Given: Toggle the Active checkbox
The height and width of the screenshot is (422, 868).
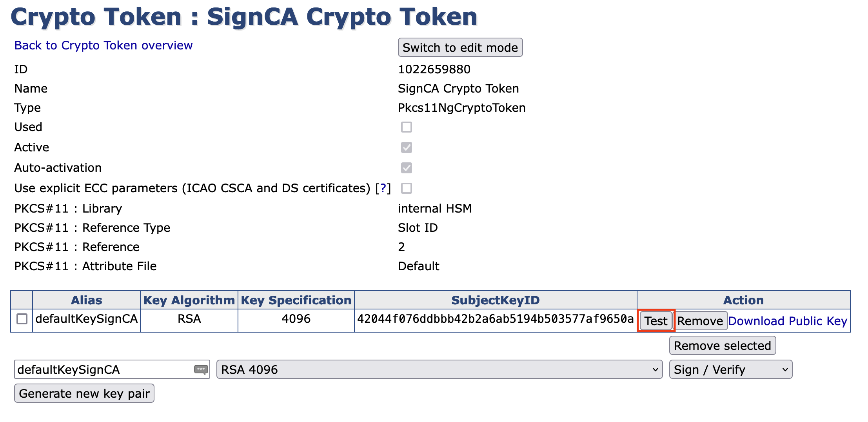Looking at the screenshot, I should [407, 147].
